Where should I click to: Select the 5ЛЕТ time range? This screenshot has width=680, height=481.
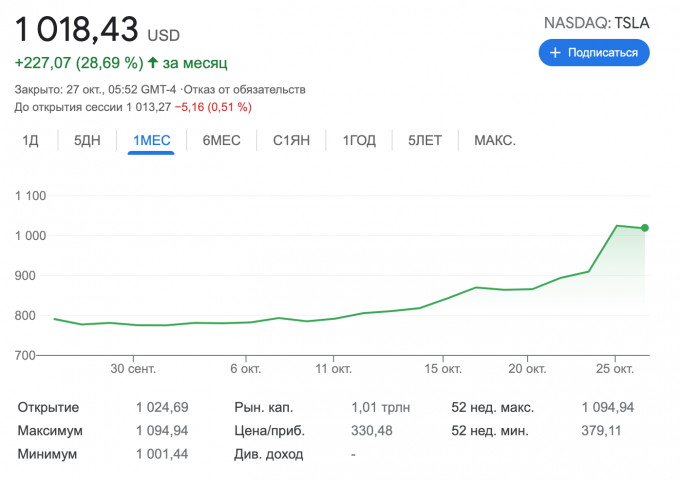425,141
